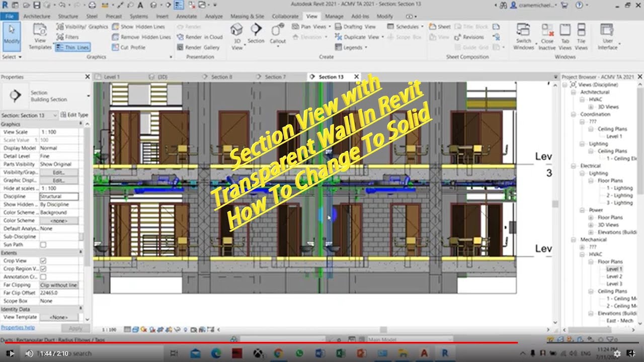Toggle the Crop View checkbox

(x=43, y=261)
